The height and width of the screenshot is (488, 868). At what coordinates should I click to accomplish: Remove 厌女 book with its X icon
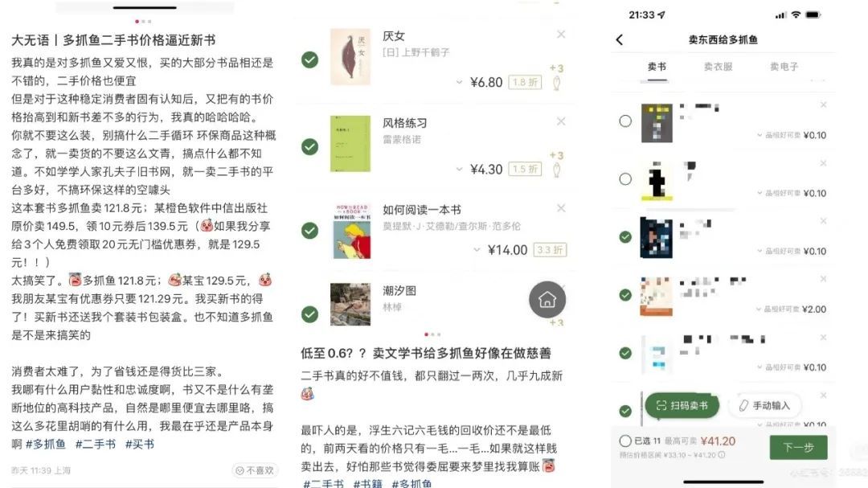[561, 35]
